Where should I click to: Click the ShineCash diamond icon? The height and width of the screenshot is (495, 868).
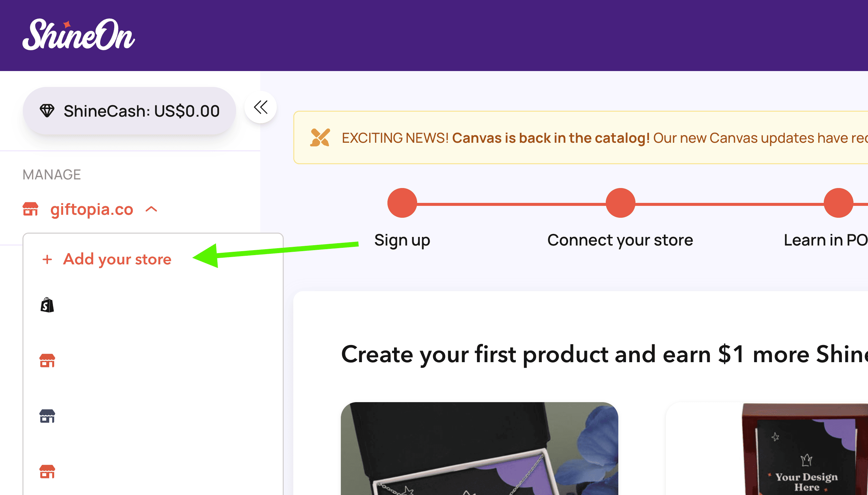47,111
